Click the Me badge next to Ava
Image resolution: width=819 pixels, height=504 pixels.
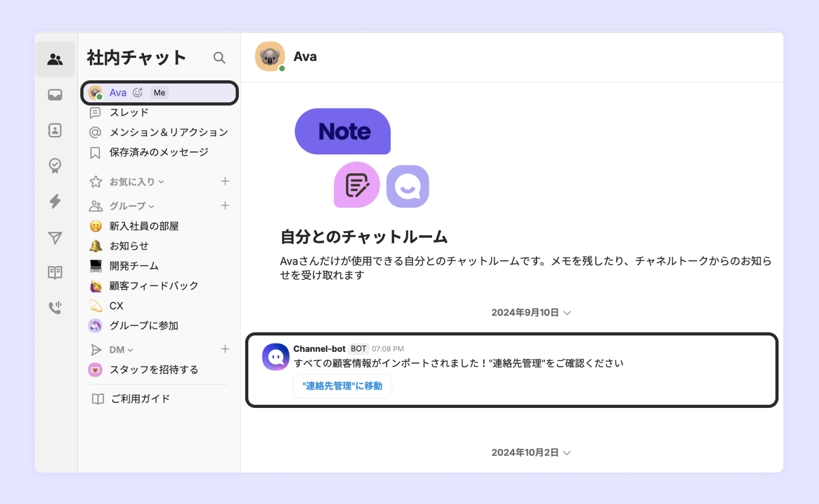[160, 93]
